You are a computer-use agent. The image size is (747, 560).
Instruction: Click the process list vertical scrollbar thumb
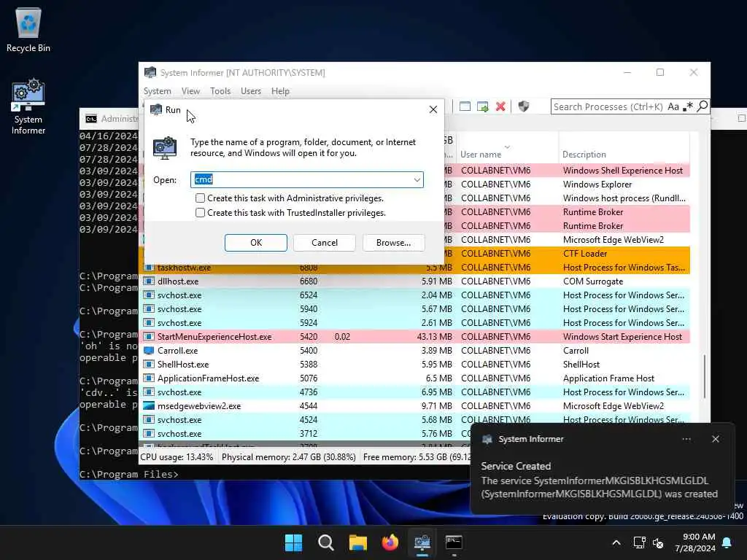pyautogui.click(x=704, y=376)
